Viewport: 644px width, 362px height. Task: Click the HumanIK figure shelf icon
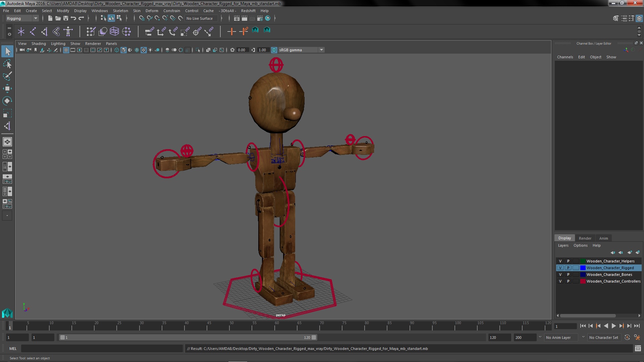pyautogui.click(x=68, y=32)
